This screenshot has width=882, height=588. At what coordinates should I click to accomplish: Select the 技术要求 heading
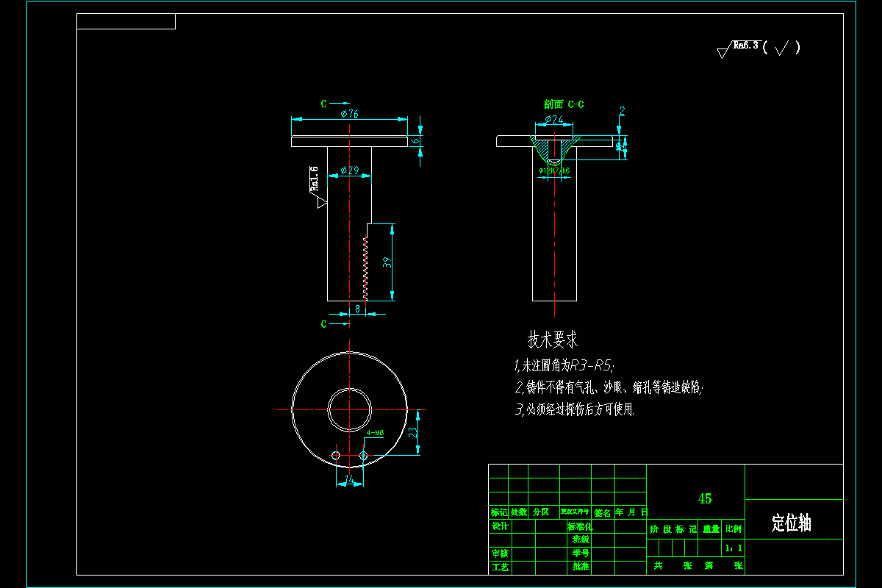[553, 340]
